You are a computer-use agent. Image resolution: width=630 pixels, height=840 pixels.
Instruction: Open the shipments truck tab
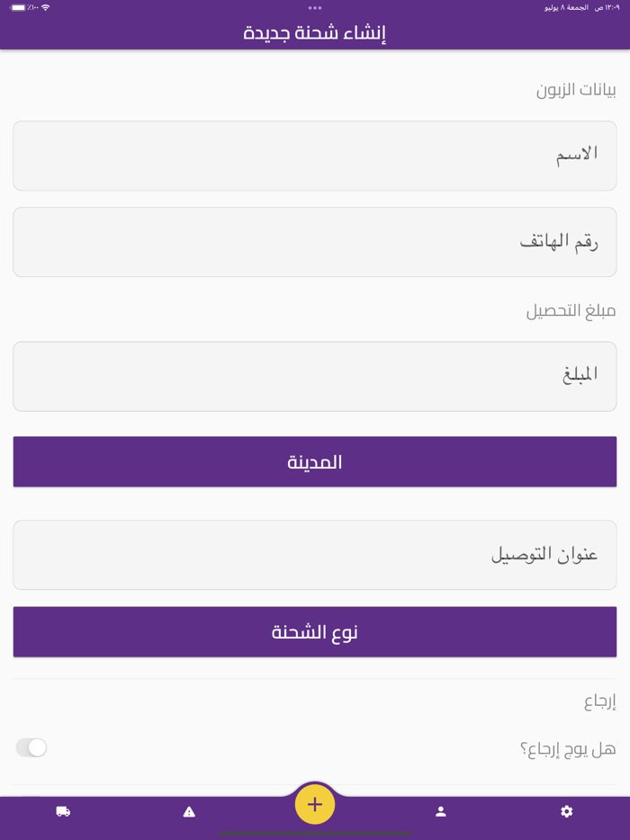[x=63, y=811]
